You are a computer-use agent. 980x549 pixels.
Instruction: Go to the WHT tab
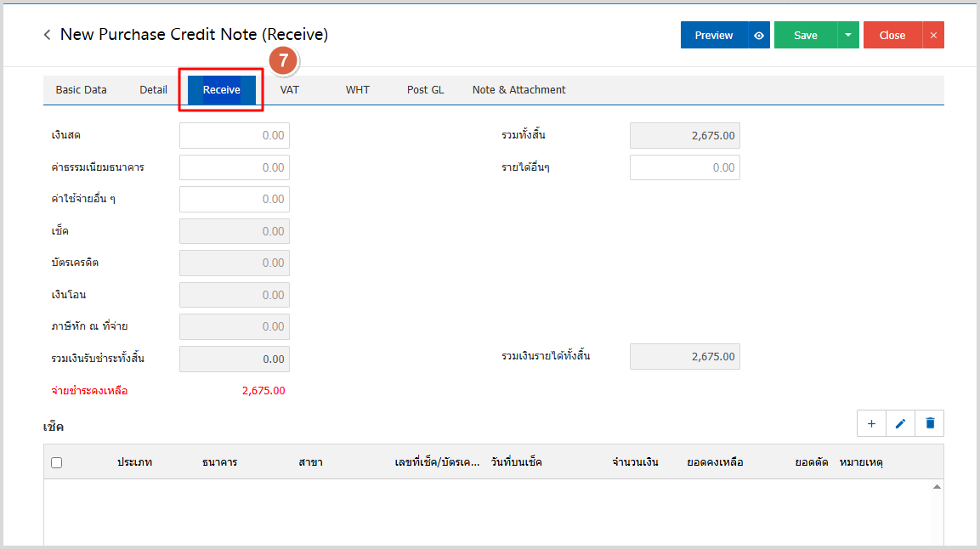(358, 90)
